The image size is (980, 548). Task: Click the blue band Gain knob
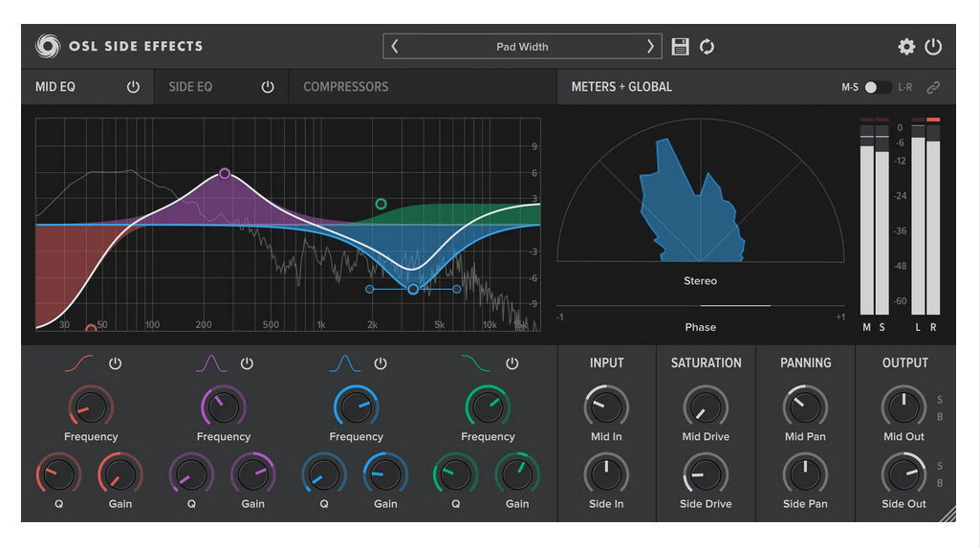[385, 475]
